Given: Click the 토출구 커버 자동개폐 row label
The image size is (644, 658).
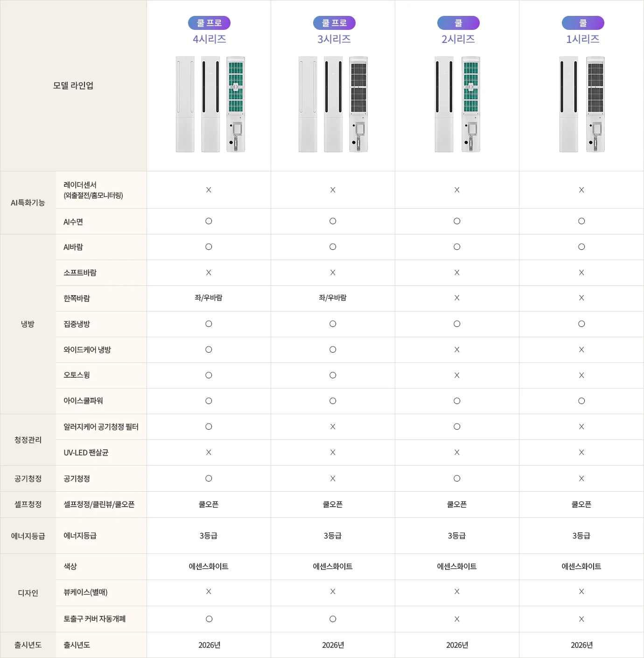Looking at the screenshot, I should pyautogui.click(x=94, y=619).
